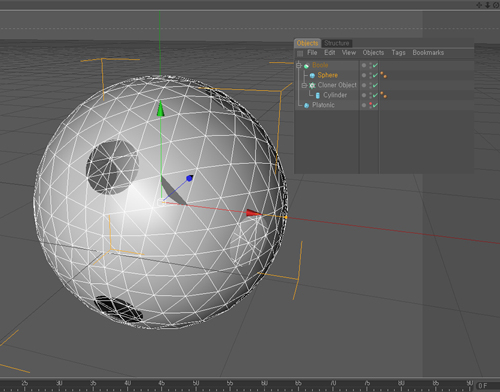
Task: Select the Cylinder object name
Action: pyautogui.click(x=335, y=95)
